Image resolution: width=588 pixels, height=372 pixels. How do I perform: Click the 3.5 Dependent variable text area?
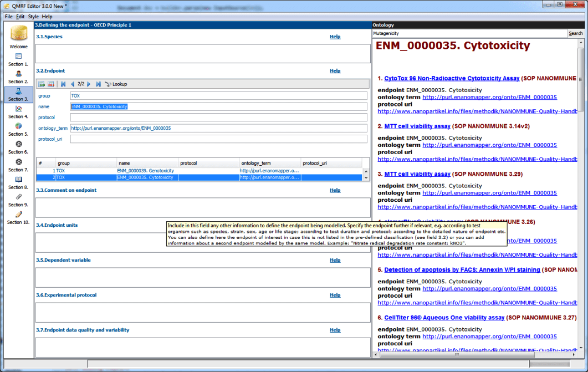(203, 278)
